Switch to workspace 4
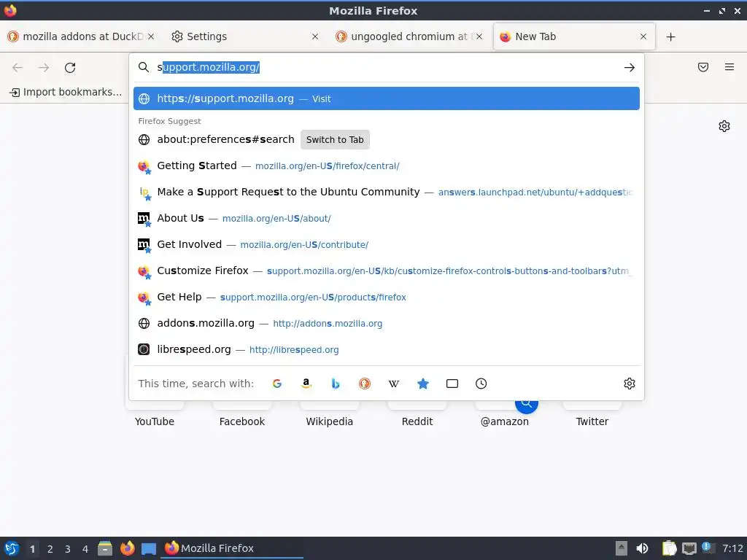 pyautogui.click(x=85, y=548)
